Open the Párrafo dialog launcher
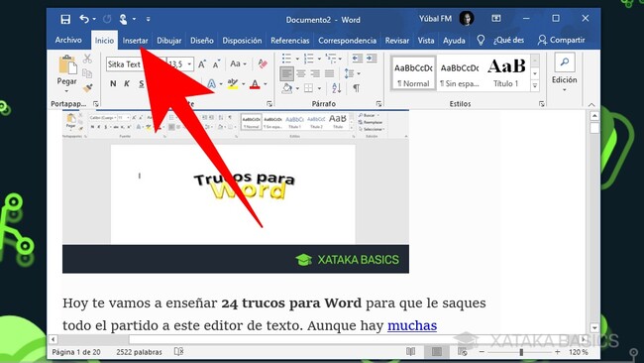Image resolution: width=644 pixels, height=363 pixels. pos(378,104)
